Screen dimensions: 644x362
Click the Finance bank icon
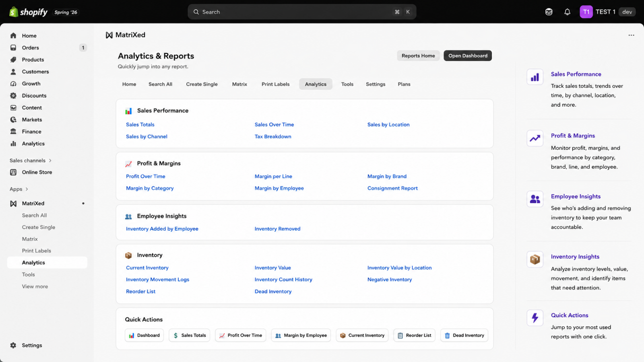pyautogui.click(x=13, y=132)
